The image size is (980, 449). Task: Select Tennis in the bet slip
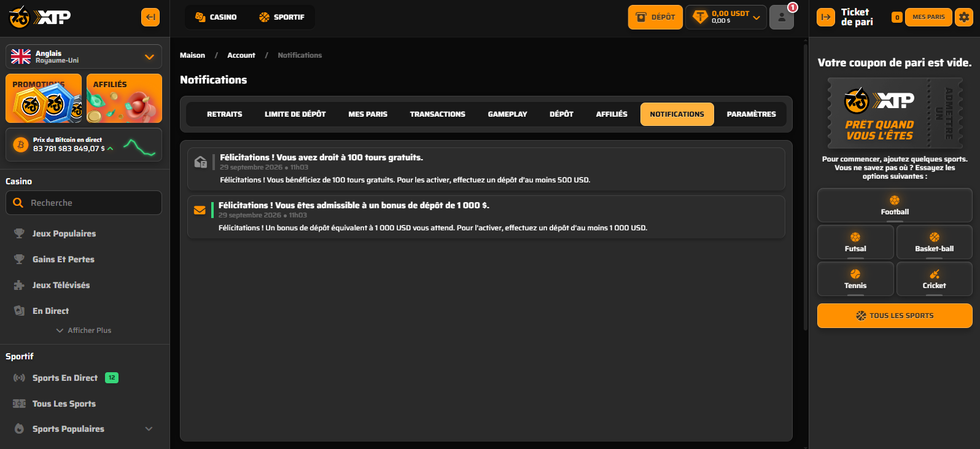tap(855, 279)
